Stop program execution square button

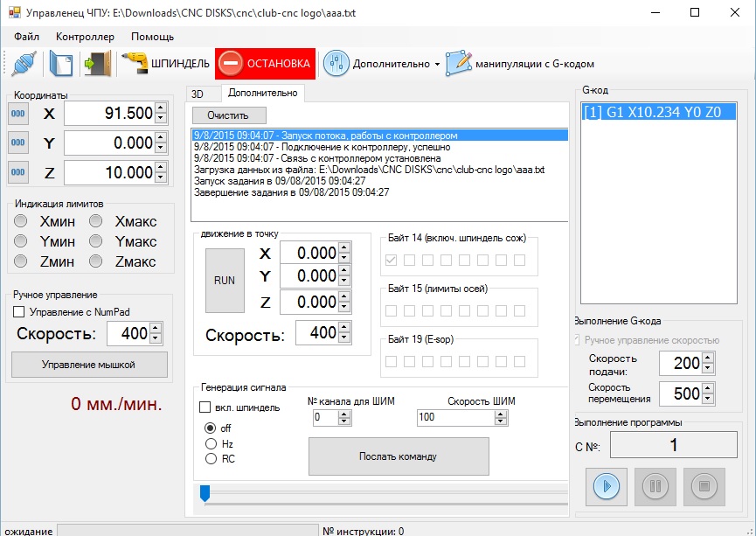tap(704, 486)
